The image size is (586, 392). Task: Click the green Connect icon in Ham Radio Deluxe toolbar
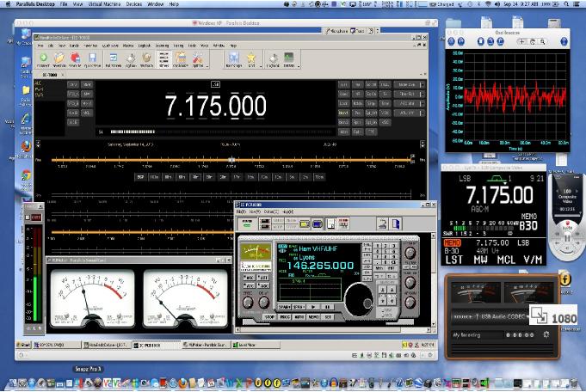pos(43,58)
